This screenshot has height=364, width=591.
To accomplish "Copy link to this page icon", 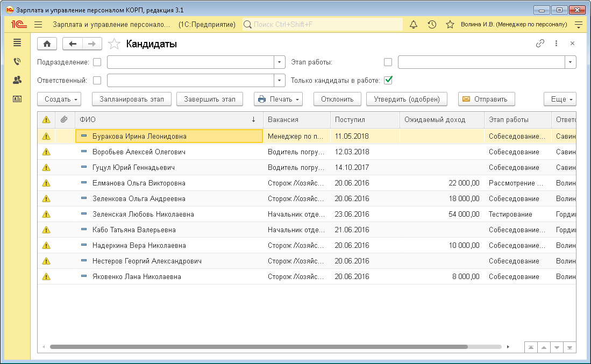I will click(x=540, y=44).
